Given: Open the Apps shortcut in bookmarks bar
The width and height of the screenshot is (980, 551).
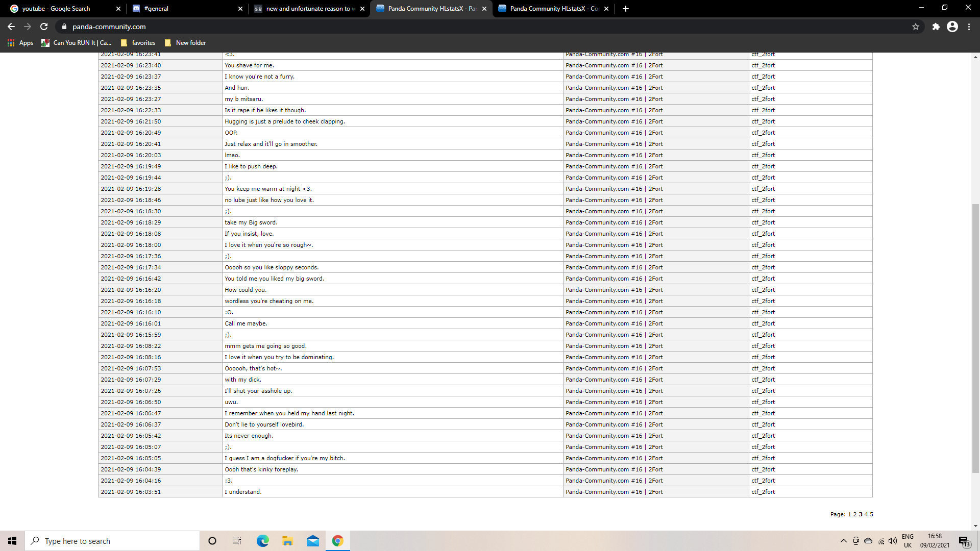Looking at the screenshot, I should pyautogui.click(x=20, y=43).
